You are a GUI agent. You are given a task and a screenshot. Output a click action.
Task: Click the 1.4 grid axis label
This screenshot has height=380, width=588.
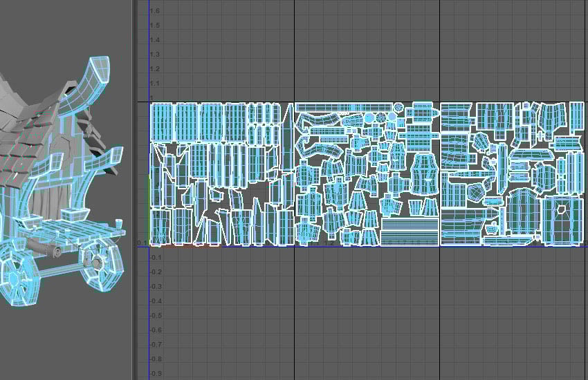point(154,40)
